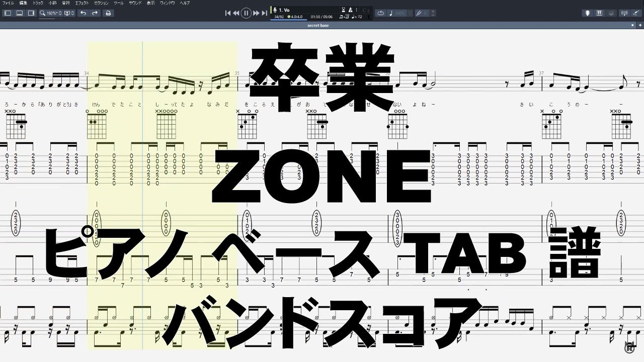Toggle the bottom global view panel
The height and width of the screenshot is (362, 644).
click(x=19, y=13)
